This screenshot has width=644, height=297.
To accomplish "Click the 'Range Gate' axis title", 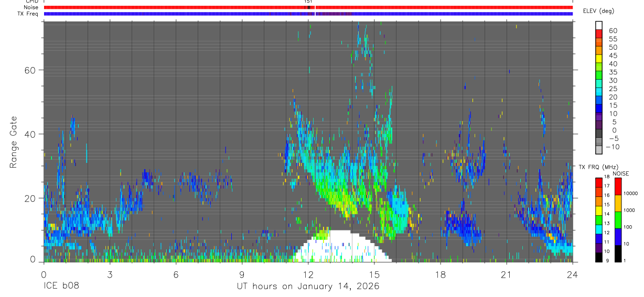I will [14, 142].
